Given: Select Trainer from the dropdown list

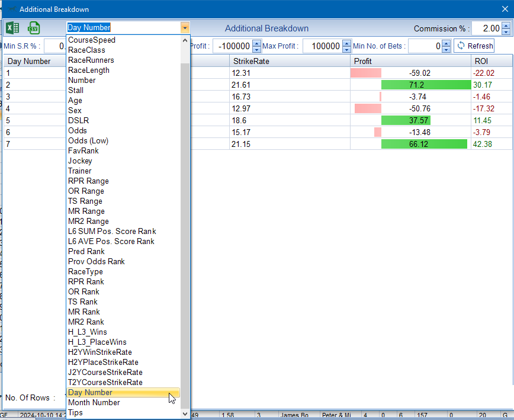Looking at the screenshot, I should (80, 171).
